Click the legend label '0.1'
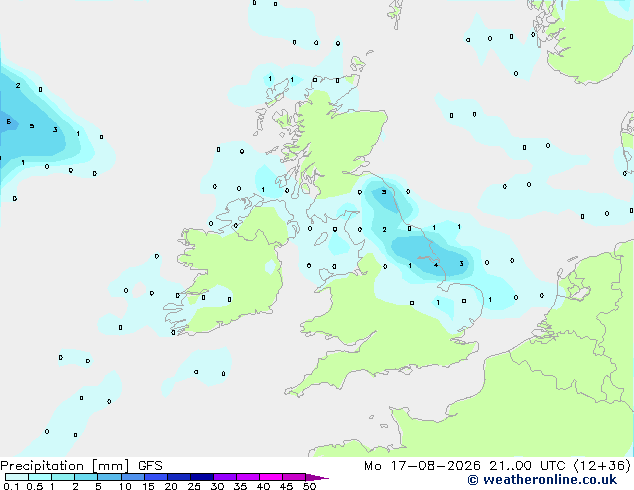The height and width of the screenshot is (490, 634). pyautogui.click(x=11, y=486)
